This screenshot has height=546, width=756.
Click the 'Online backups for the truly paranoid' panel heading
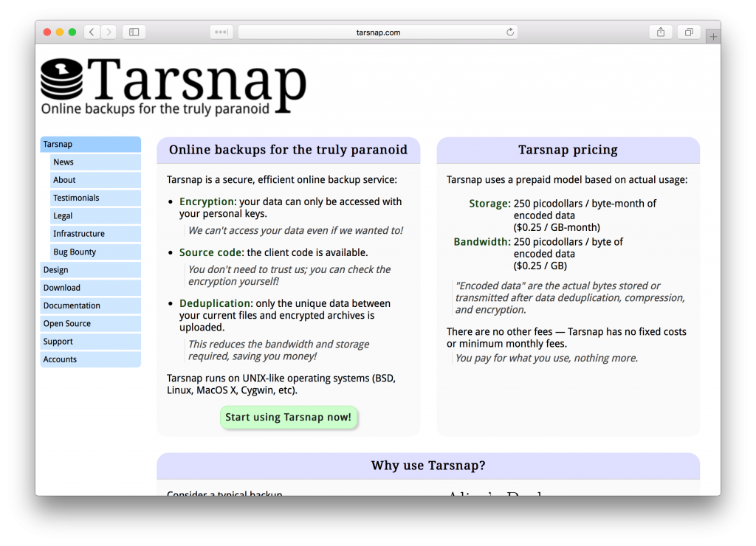(289, 150)
